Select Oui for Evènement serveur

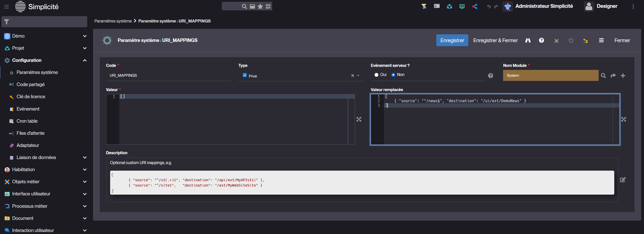click(x=376, y=75)
